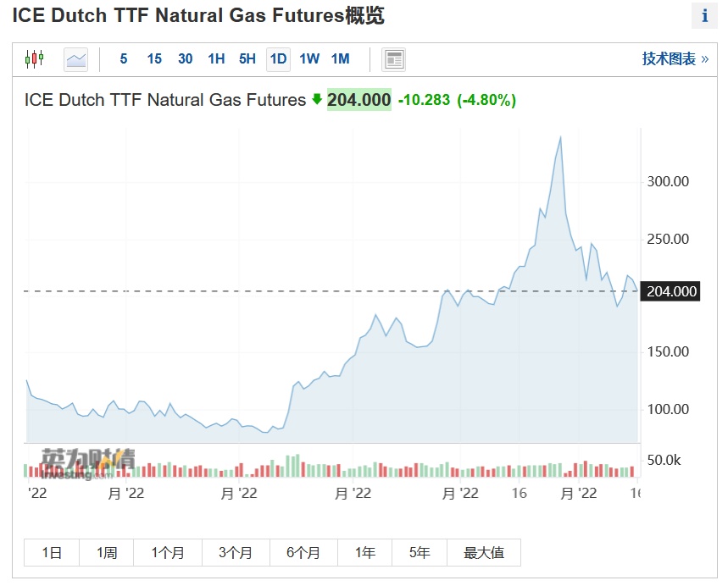Set chart interval to 5H
The width and height of the screenshot is (728, 586).
pyautogui.click(x=247, y=59)
